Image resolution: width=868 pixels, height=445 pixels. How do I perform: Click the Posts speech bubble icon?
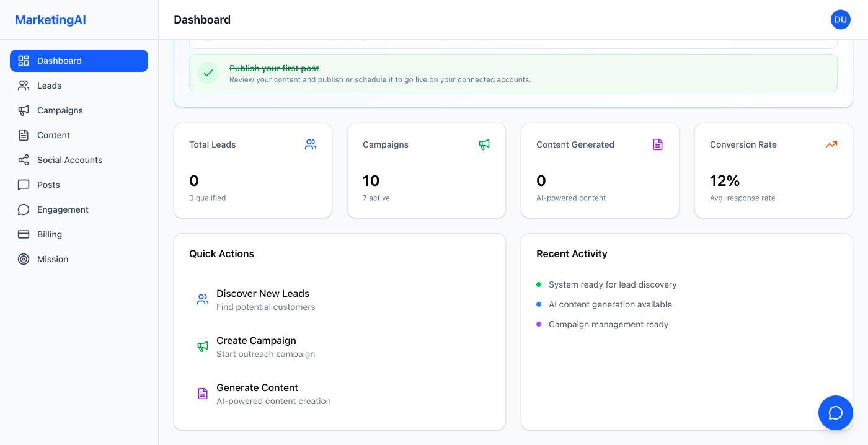(x=24, y=185)
